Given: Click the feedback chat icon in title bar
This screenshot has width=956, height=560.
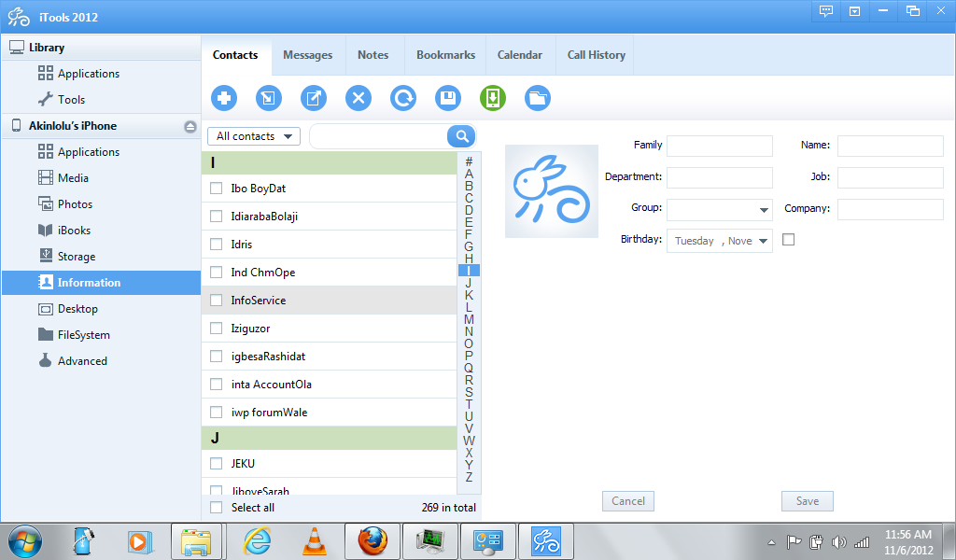Looking at the screenshot, I should [826, 11].
